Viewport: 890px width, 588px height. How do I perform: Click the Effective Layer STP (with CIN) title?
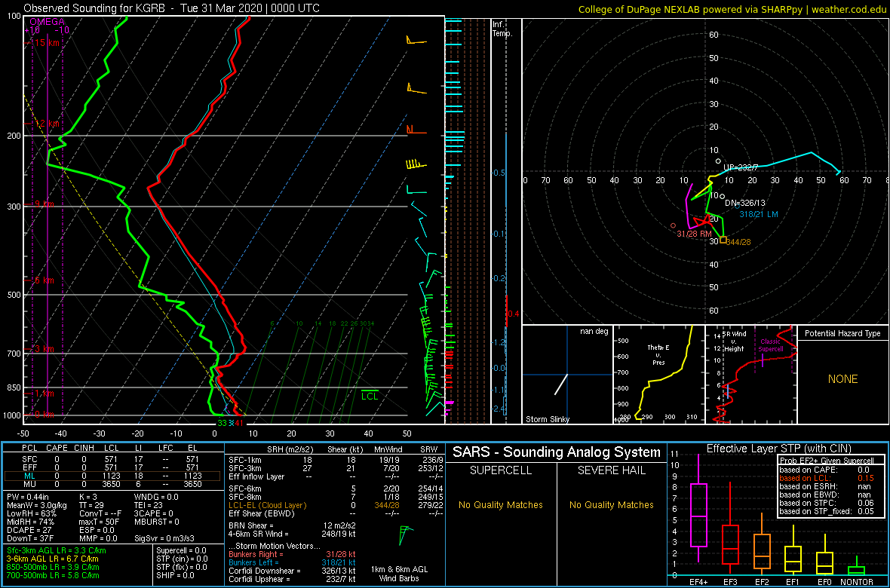coord(778,449)
